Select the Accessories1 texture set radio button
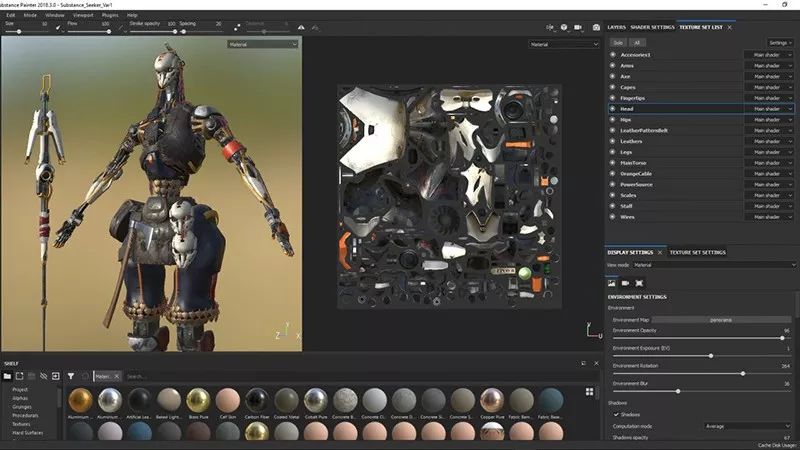Image resolution: width=800 pixels, height=450 pixels. tap(612, 55)
